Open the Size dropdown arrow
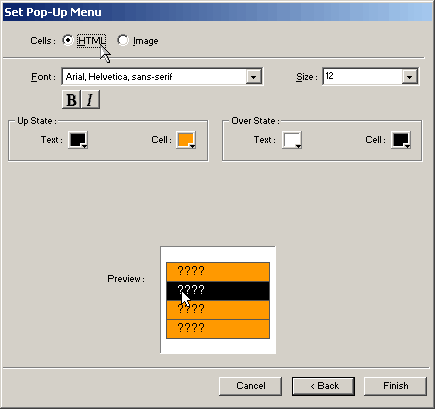This screenshot has height=409, width=435. point(409,77)
